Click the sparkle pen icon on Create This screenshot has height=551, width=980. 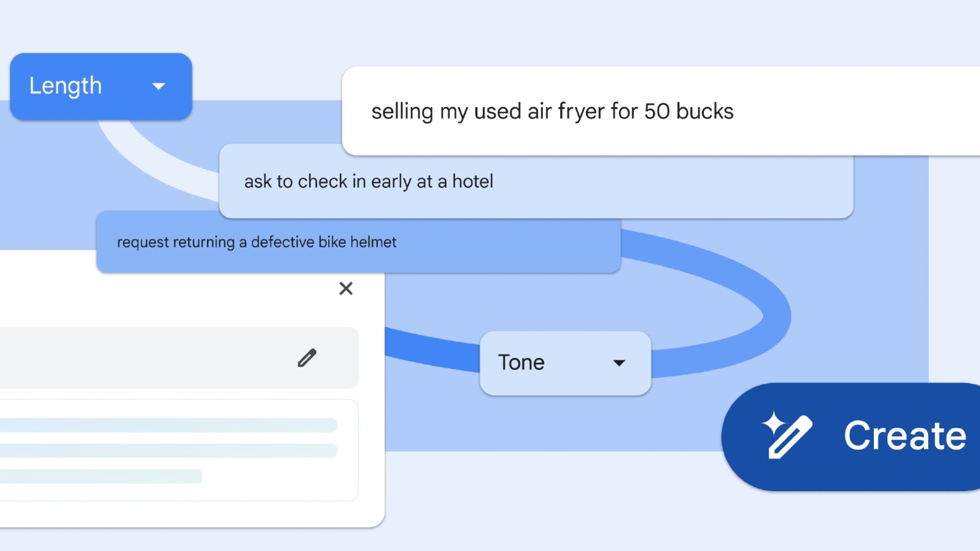coord(787,435)
